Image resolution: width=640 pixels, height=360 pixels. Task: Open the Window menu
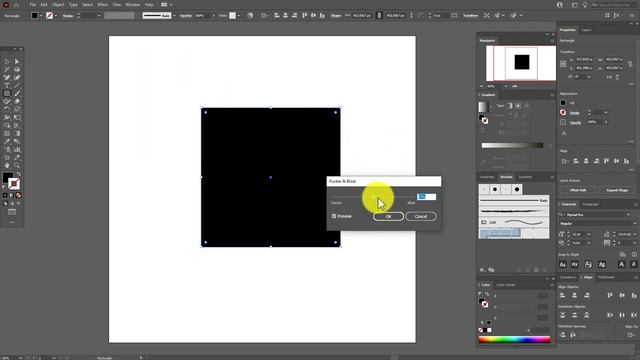133,5
